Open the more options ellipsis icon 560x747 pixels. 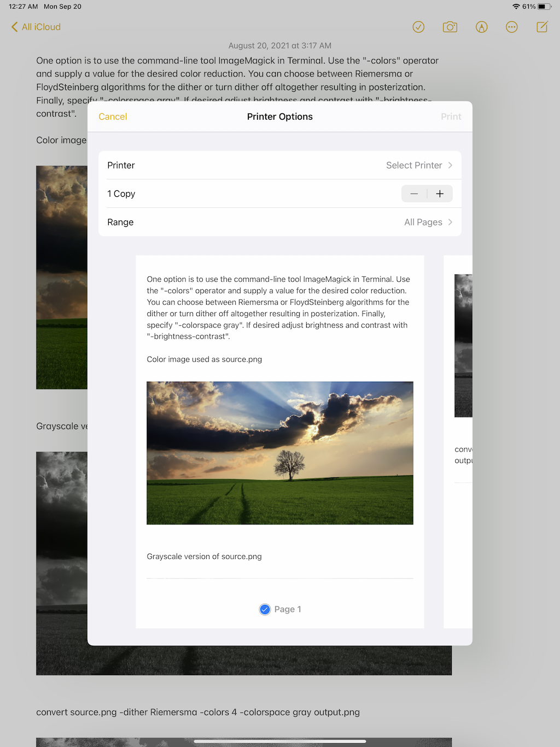[x=512, y=27]
